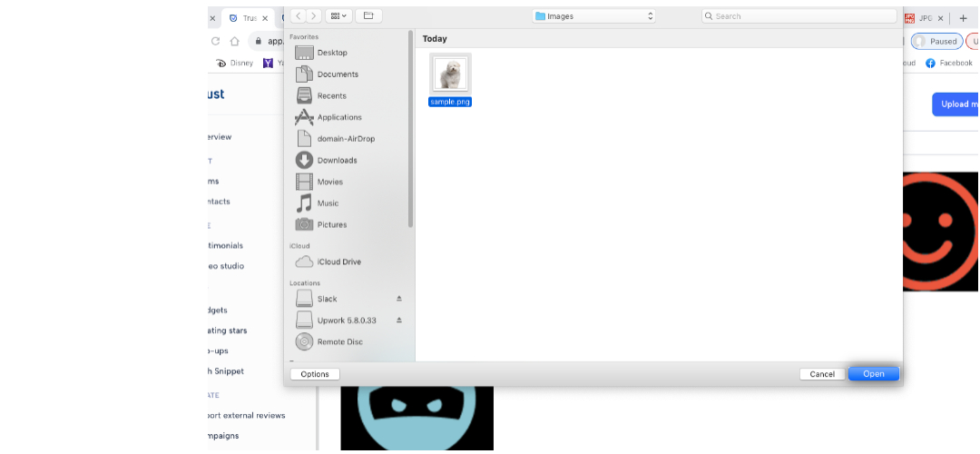This screenshot has height=454, width=980.
Task: Close the JPG browser tab
Action: (941, 18)
